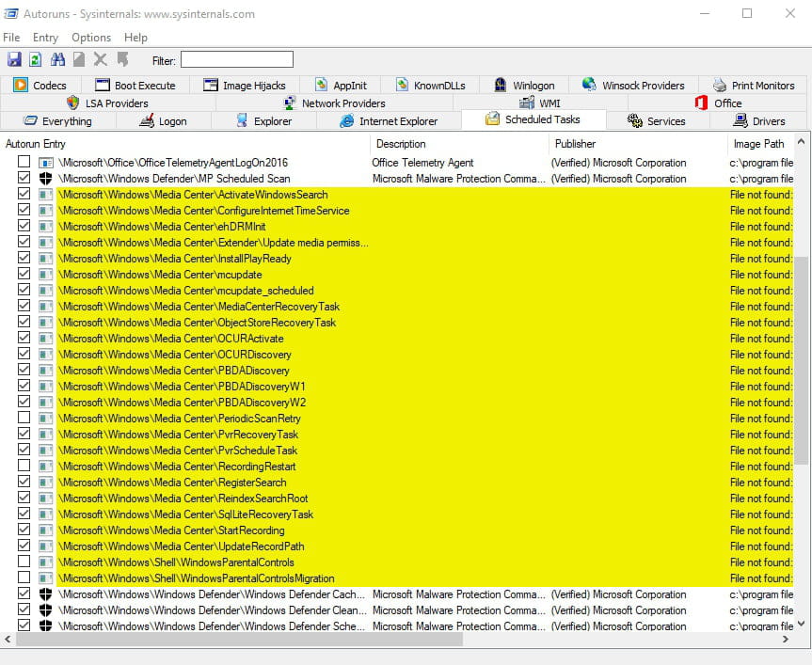Open the Drivers tab

click(758, 121)
